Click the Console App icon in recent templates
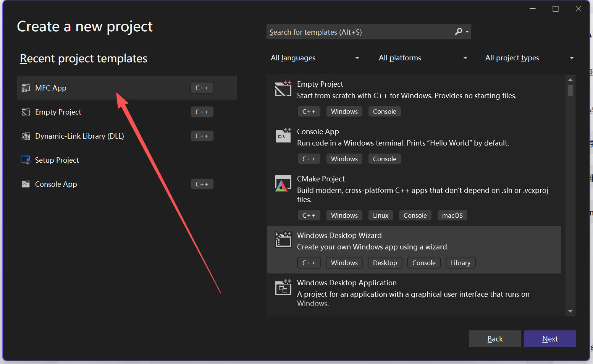This screenshot has width=593, height=364. [x=26, y=184]
